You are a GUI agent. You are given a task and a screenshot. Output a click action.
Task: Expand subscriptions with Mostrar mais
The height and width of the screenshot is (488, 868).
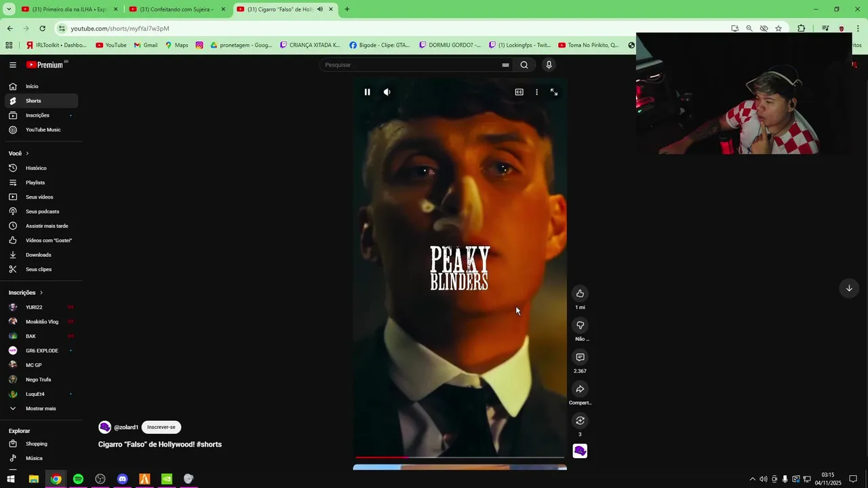tap(41, 409)
